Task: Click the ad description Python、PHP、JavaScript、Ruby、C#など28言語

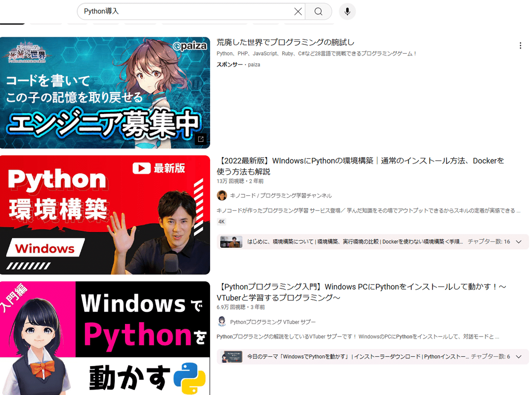Action: pyautogui.click(x=317, y=54)
